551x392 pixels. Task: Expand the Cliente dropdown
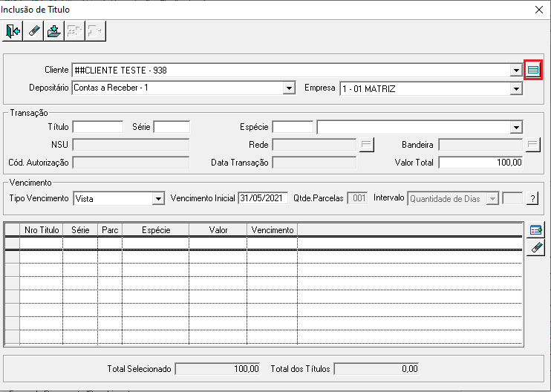pos(516,71)
